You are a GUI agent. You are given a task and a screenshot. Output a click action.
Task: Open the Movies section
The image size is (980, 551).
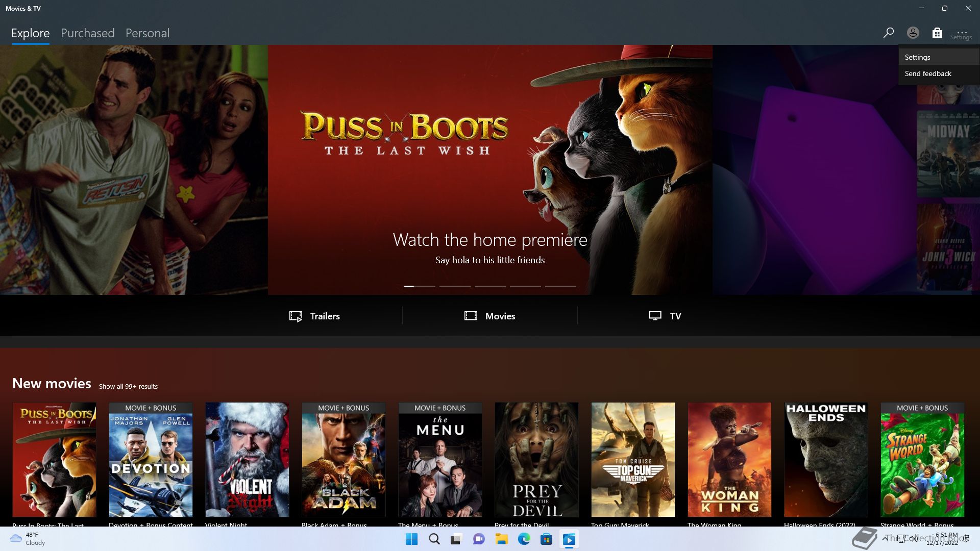489,316
